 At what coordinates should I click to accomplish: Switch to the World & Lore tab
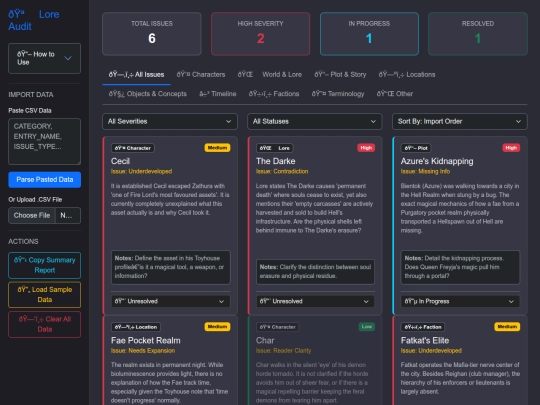pyautogui.click(x=270, y=74)
